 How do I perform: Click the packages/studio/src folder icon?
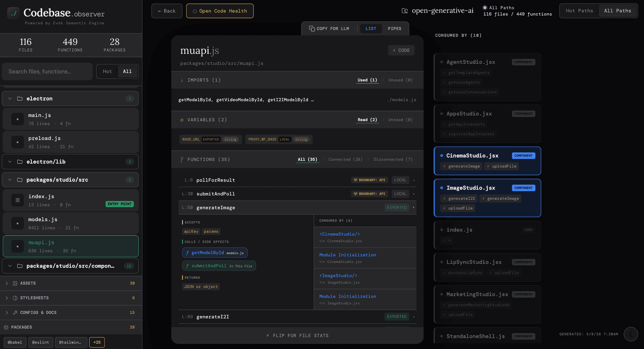20,180
